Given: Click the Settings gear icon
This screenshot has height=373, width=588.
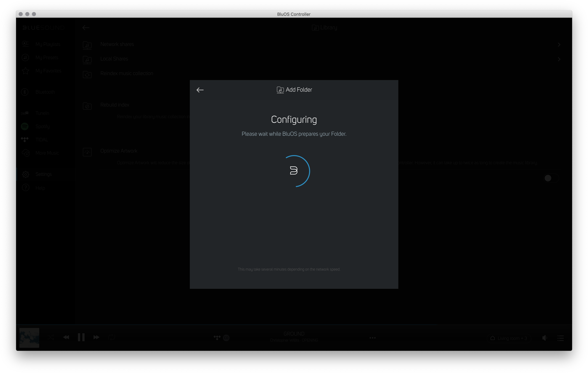Looking at the screenshot, I should (x=25, y=174).
